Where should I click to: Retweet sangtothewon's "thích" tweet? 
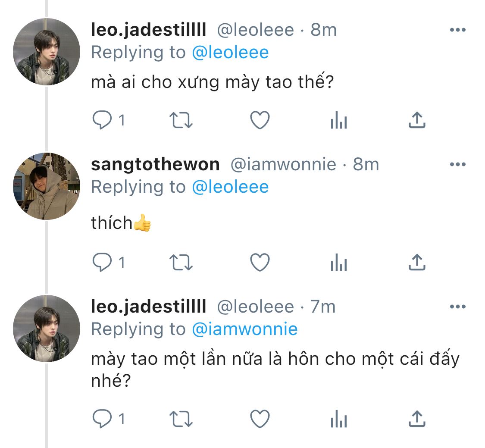click(x=181, y=263)
